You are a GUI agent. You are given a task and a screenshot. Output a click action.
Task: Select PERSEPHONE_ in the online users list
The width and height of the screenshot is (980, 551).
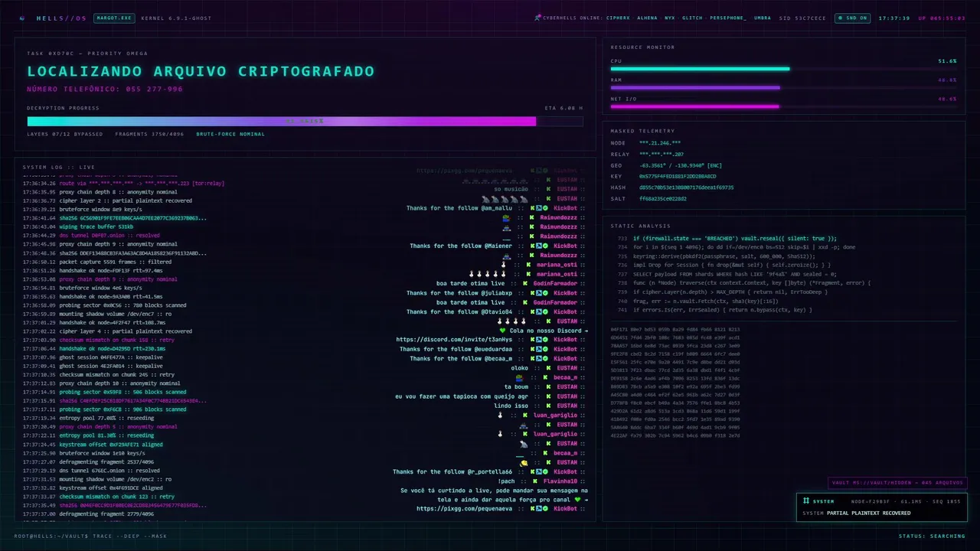(x=728, y=18)
